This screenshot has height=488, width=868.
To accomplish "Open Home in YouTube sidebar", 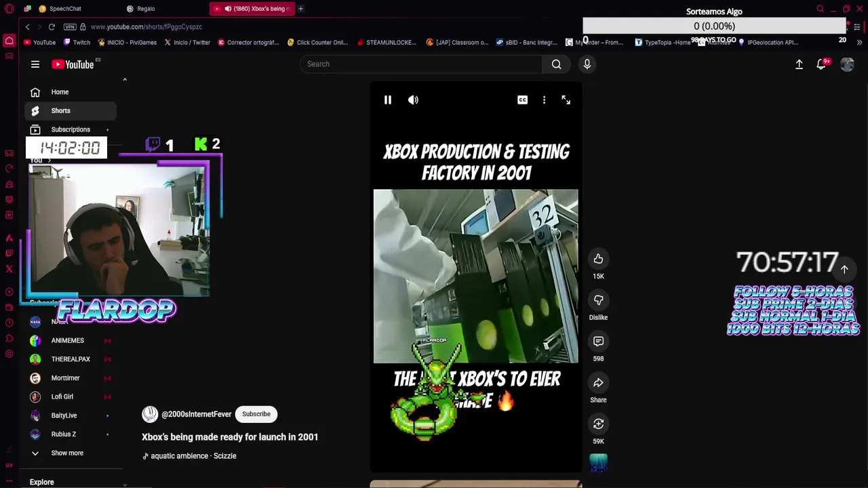I will pyautogui.click(x=71, y=92).
